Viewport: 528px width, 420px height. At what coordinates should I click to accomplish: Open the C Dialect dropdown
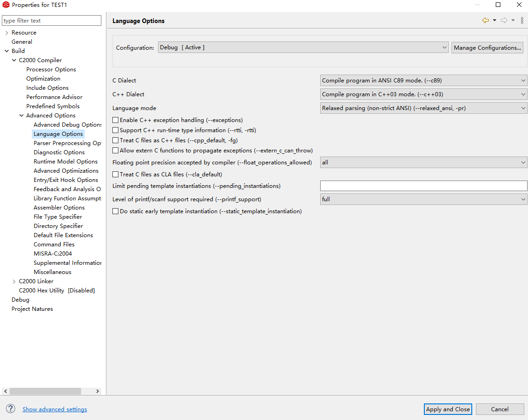click(x=423, y=81)
